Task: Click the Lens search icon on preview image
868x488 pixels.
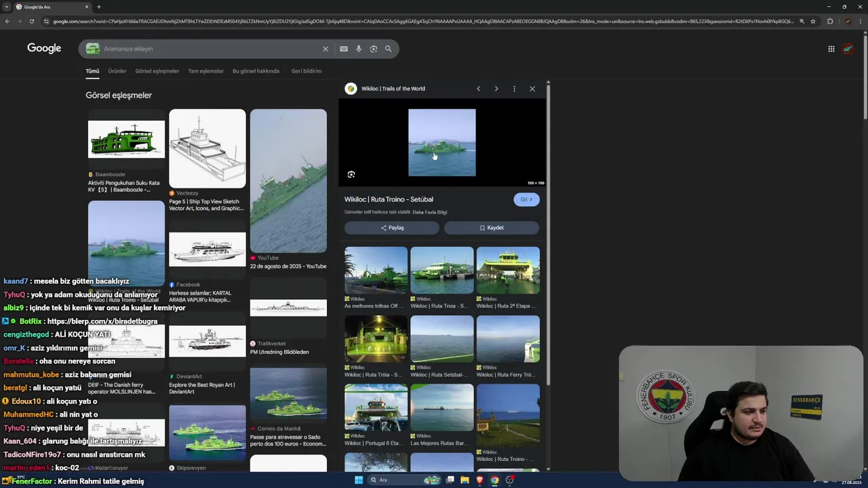Action: (351, 174)
